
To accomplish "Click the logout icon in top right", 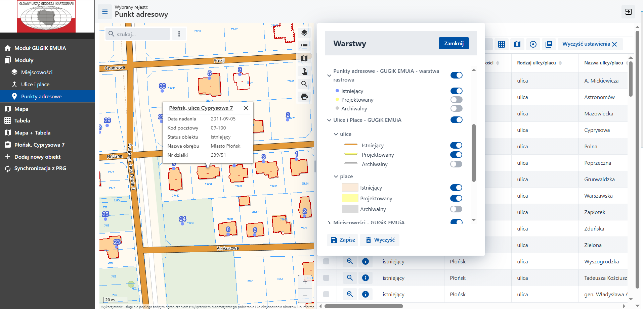I will point(628,12).
